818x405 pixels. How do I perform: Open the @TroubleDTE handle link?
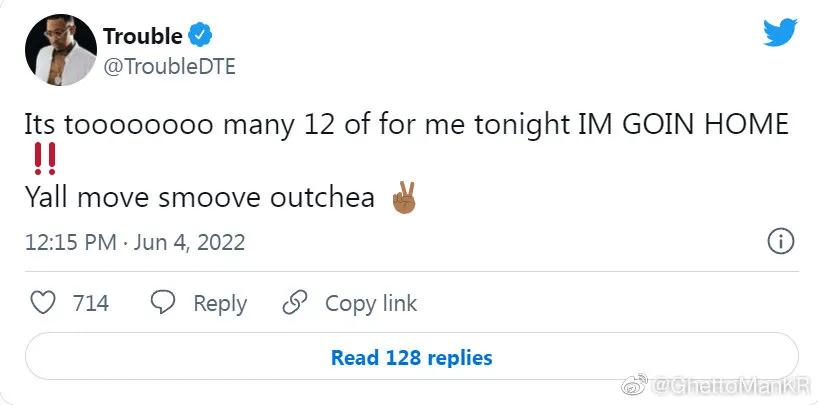(x=168, y=66)
